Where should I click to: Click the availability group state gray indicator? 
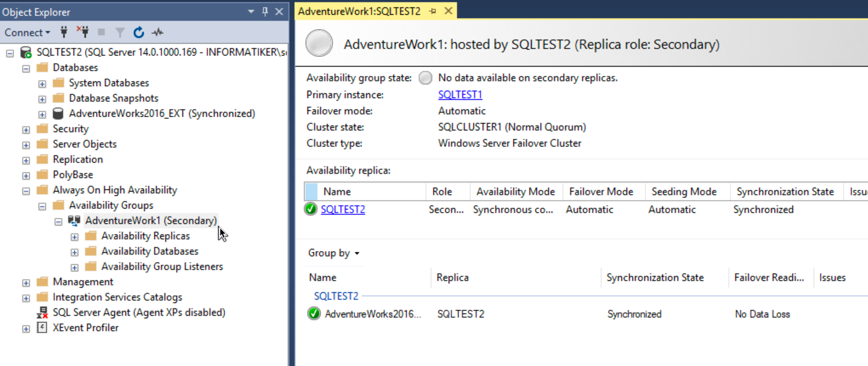[x=425, y=78]
